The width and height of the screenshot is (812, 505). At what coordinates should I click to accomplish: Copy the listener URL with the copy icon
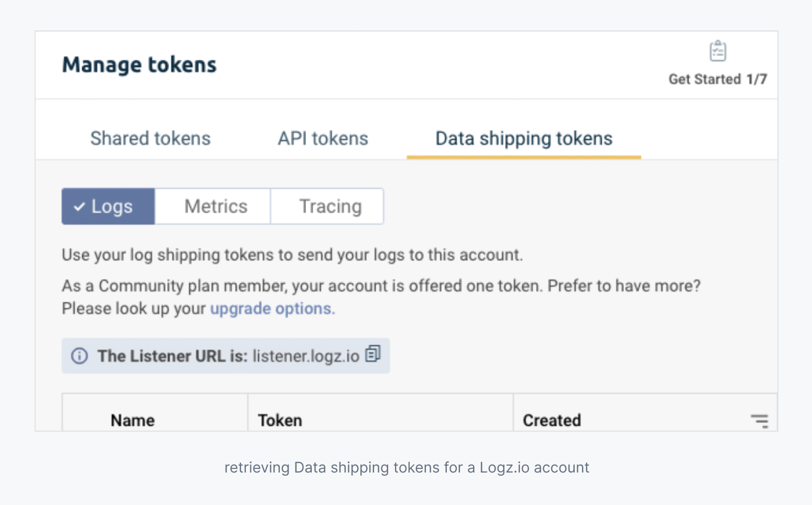point(372,354)
